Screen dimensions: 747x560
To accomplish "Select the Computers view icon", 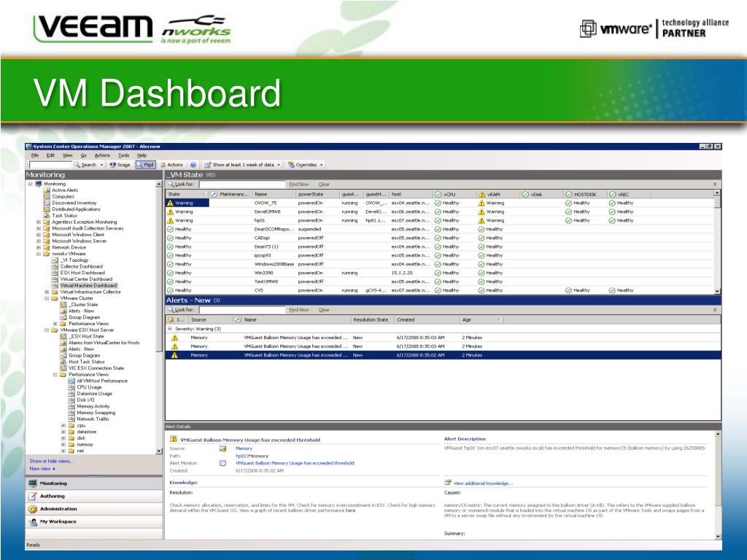I will pos(47,196).
